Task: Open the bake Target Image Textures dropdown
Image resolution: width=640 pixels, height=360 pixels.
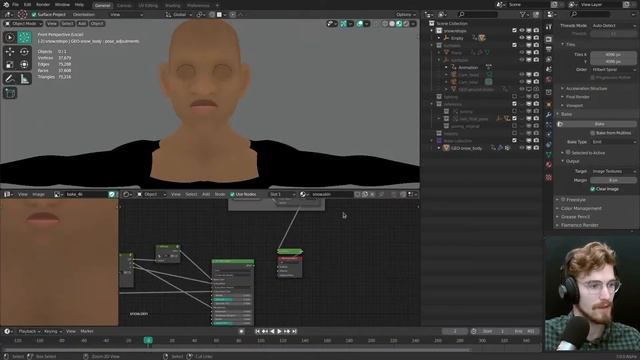Action: tap(613, 171)
